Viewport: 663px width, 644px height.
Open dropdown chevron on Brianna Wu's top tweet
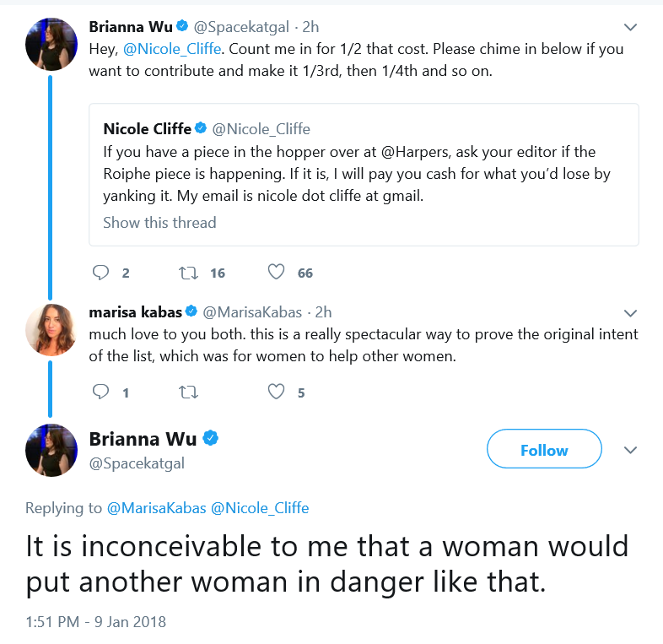[x=630, y=28]
